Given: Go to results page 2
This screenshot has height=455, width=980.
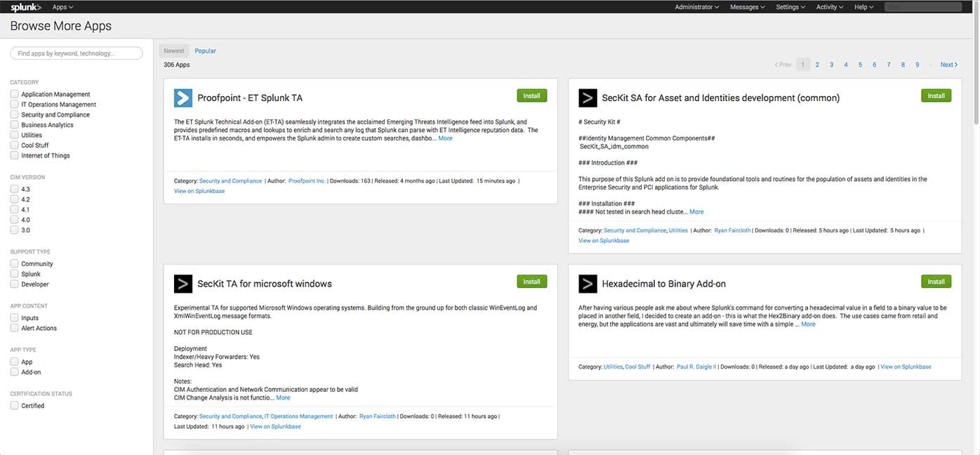Looking at the screenshot, I should (x=817, y=65).
